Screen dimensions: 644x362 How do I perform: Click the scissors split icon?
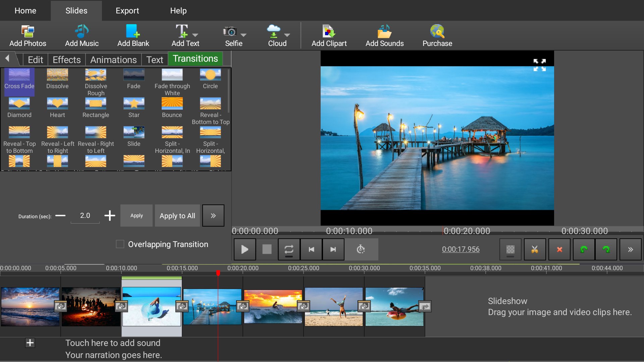point(535,249)
